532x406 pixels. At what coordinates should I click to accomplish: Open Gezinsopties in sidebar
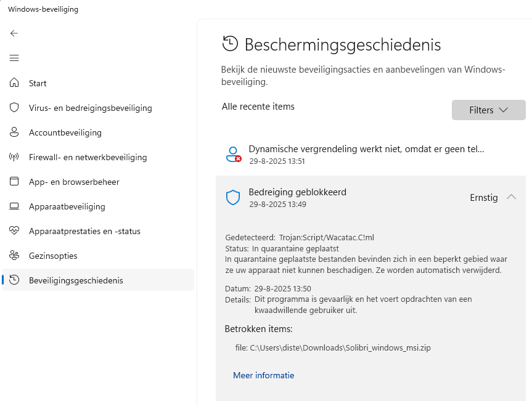point(98,256)
